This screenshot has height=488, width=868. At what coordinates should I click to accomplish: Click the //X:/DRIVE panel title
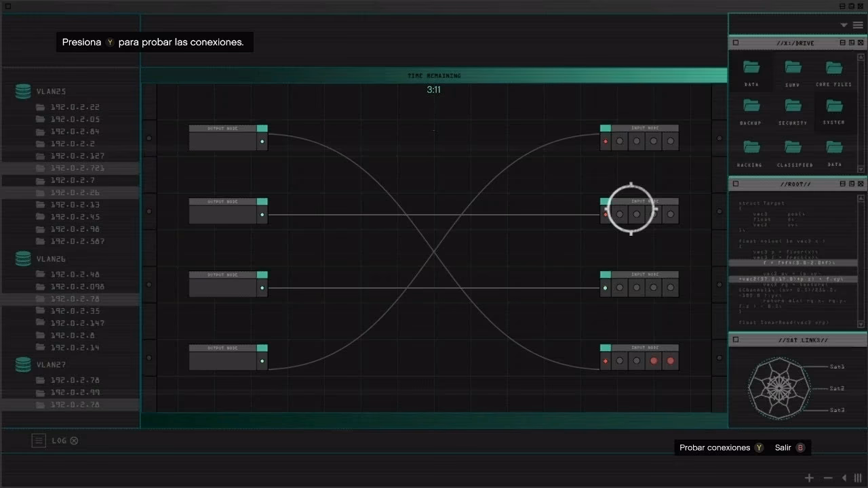click(x=795, y=43)
